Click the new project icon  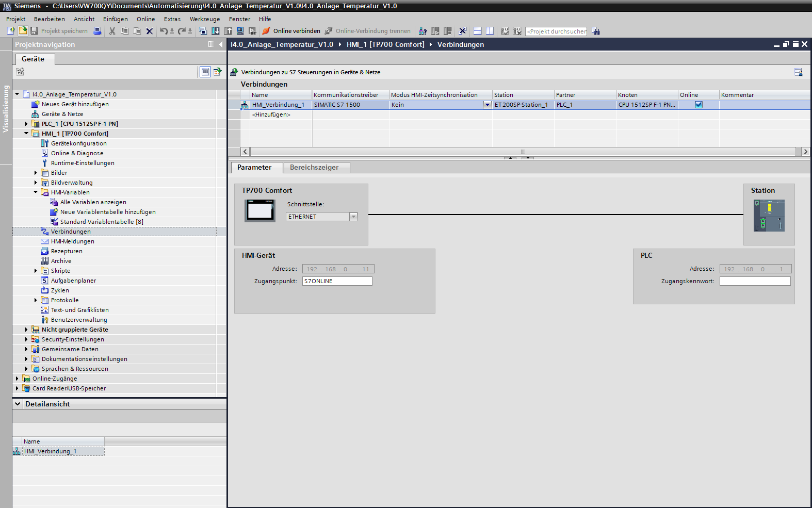[11, 31]
